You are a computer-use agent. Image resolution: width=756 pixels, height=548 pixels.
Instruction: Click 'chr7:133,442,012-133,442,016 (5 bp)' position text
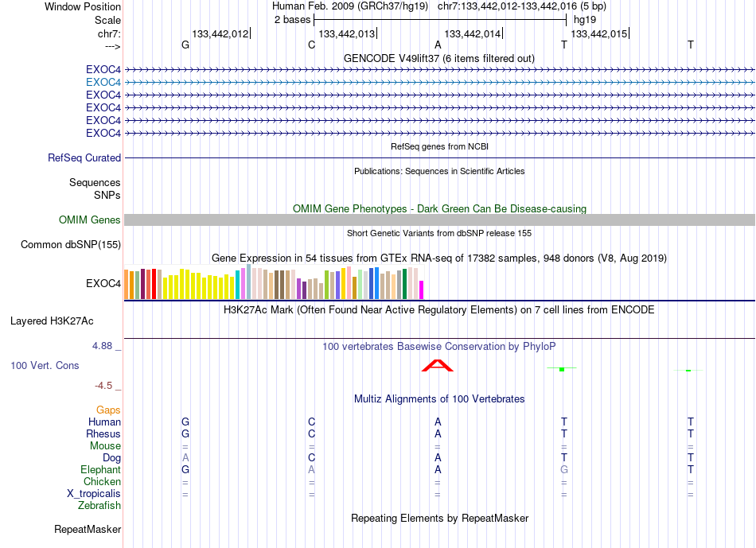click(x=522, y=6)
